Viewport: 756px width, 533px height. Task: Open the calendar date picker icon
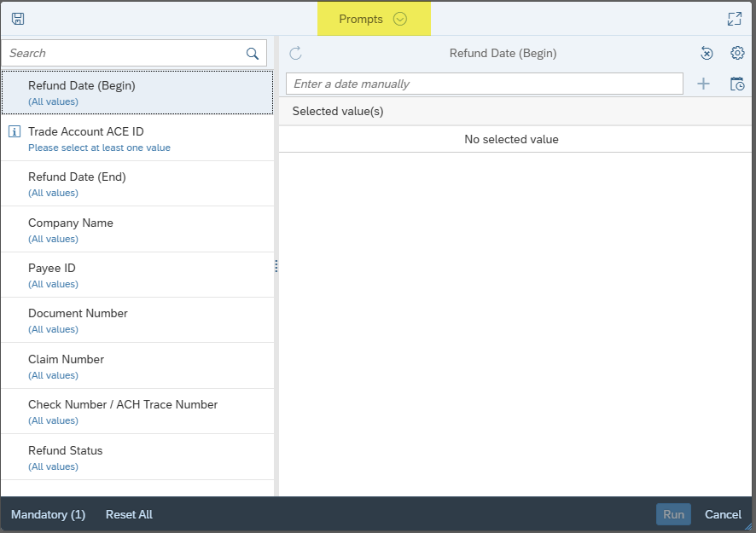click(737, 84)
